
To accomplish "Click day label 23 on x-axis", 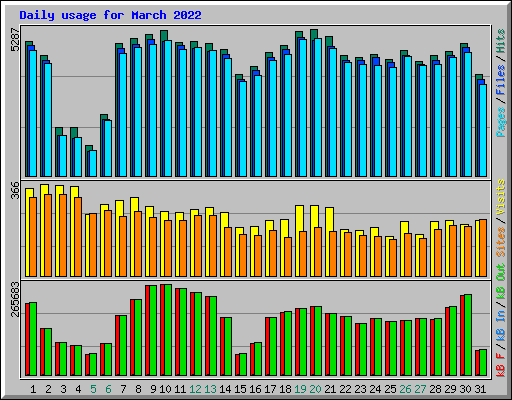I will [x=360, y=389].
